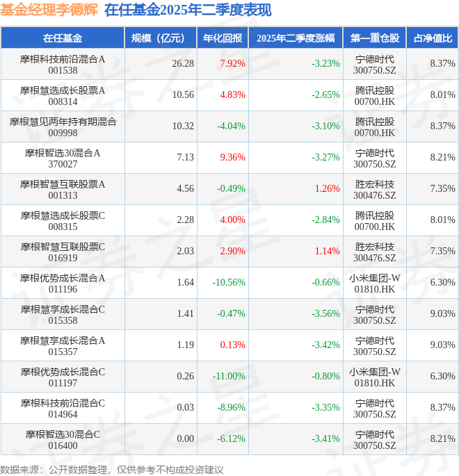Click 胜宏科技 300476.SZ in the 001313 row

375,190
